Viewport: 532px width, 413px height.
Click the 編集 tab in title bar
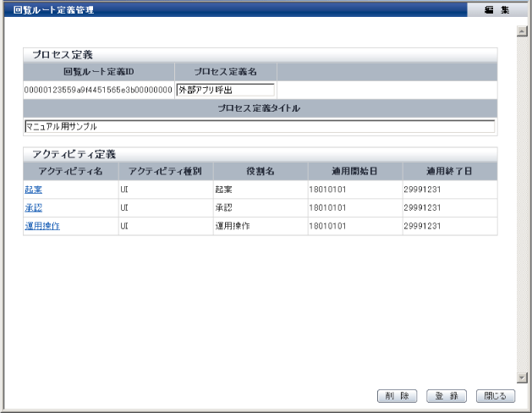coord(496,9)
